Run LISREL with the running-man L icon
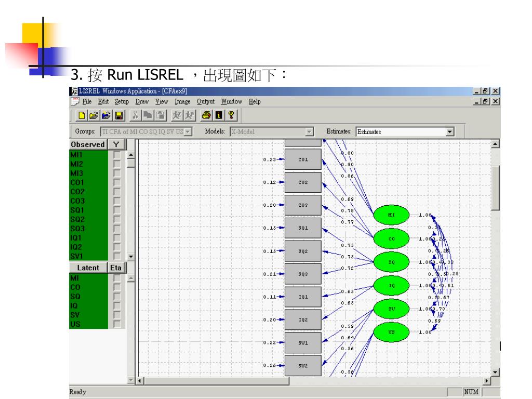This screenshot has height=399, width=532. tap(177, 116)
